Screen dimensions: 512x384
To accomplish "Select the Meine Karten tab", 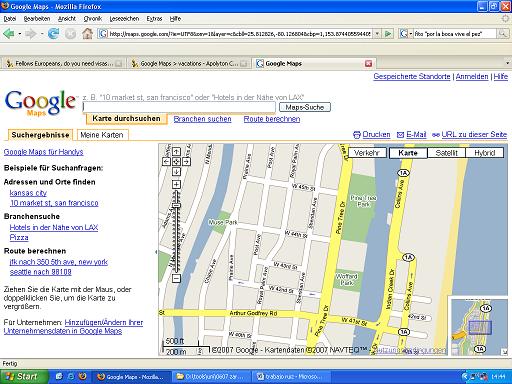I will [102, 135].
